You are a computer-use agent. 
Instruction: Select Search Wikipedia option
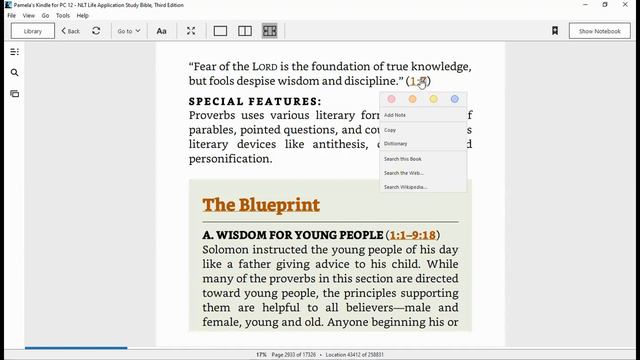(x=423, y=187)
